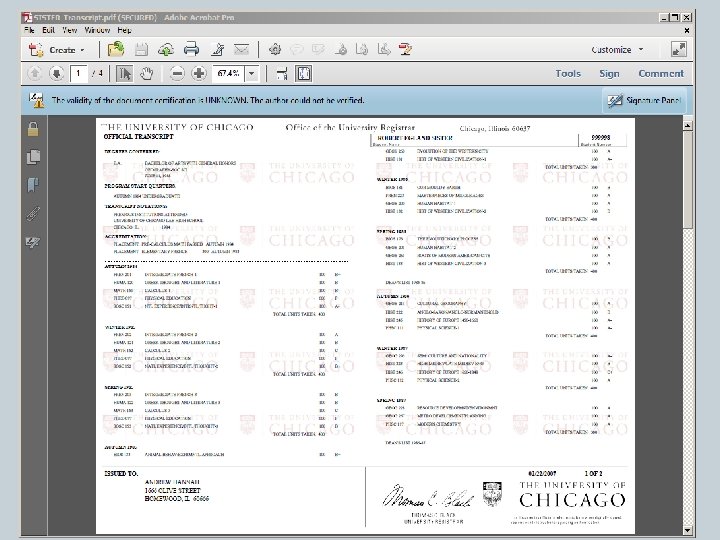The image size is (720, 540).
Task: Click the highlight text toolbar icon
Action: 318,49
